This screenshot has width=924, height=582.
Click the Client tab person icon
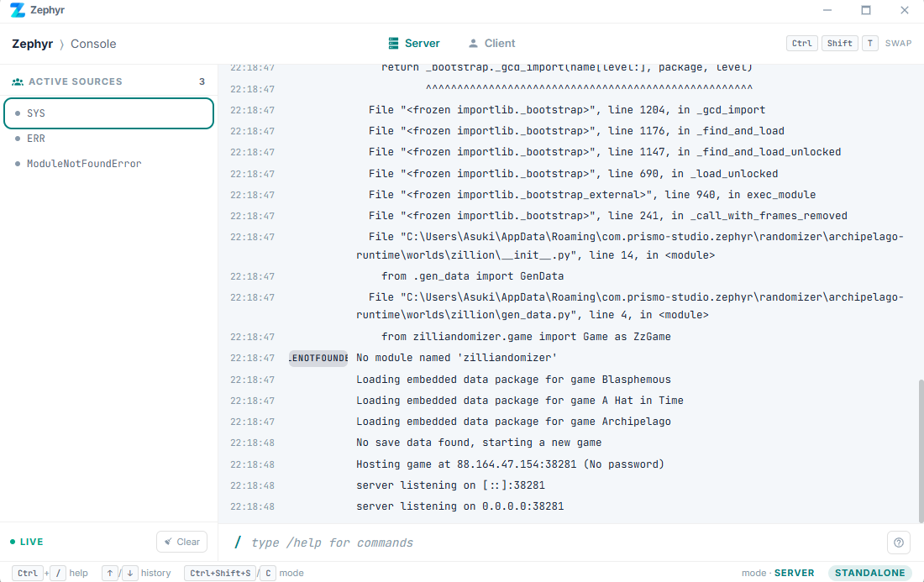click(x=473, y=44)
